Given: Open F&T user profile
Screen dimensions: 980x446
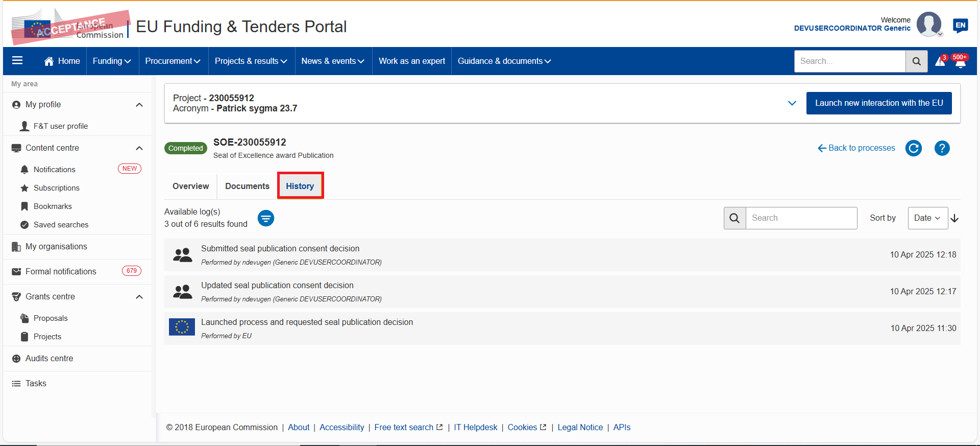Looking at the screenshot, I should click(60, 126).
